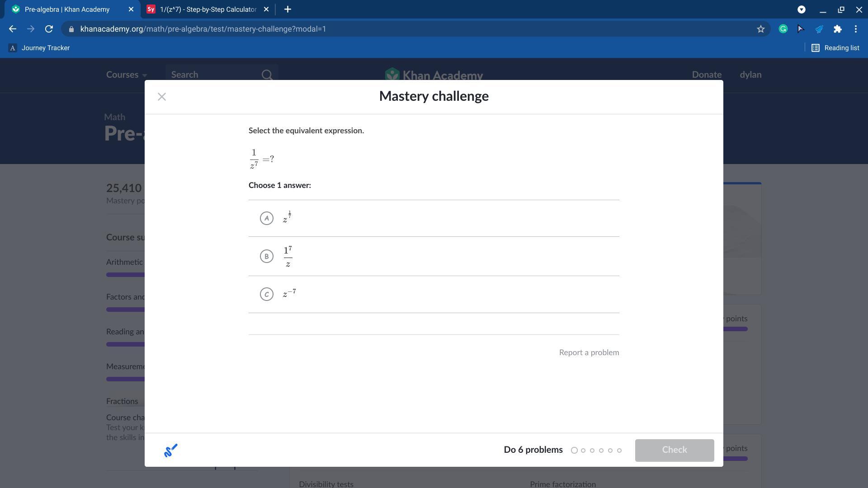868x488 pixels.
Task: Open the tab search dropdown arrow
Action: [x=801, y=9]
